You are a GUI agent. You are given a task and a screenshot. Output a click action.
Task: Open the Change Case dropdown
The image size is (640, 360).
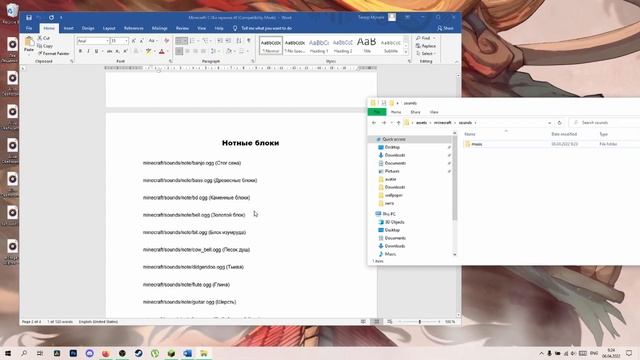click(x=152, y=41)
